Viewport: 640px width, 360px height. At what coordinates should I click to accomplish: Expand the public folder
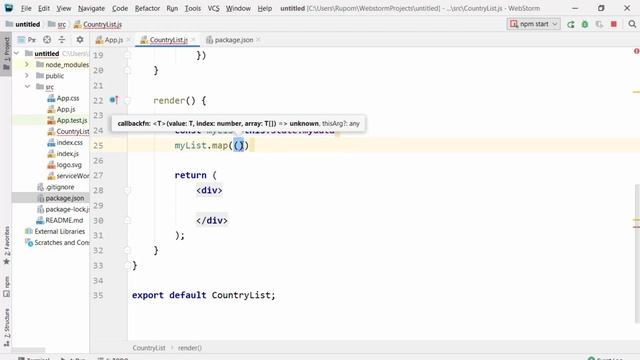click(27, 76)
